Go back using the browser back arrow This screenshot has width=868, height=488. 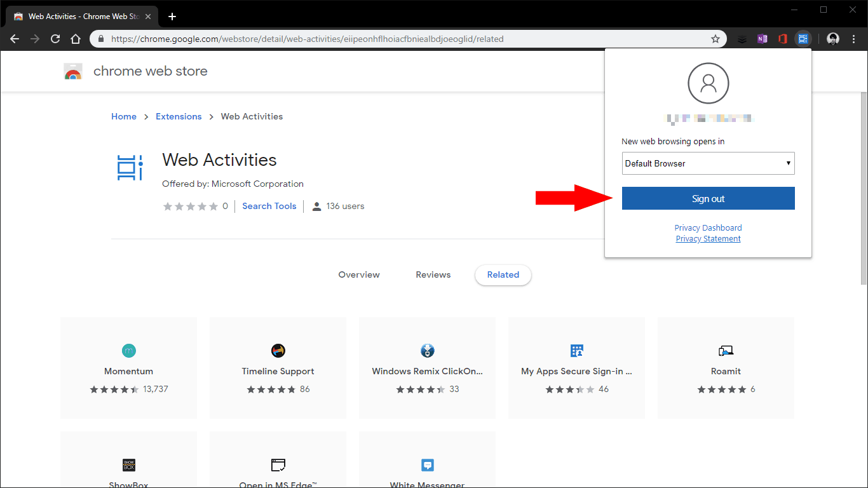pyautogui.click(x=15, y=39)
